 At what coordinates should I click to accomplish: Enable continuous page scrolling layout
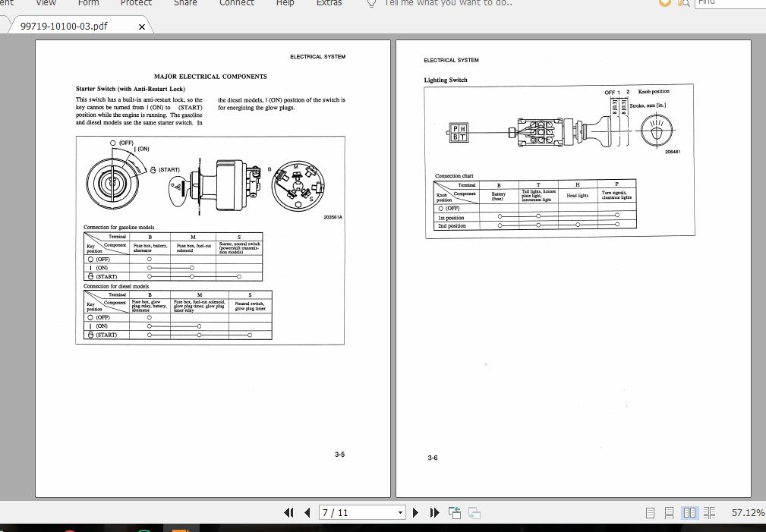coord(668,512)
